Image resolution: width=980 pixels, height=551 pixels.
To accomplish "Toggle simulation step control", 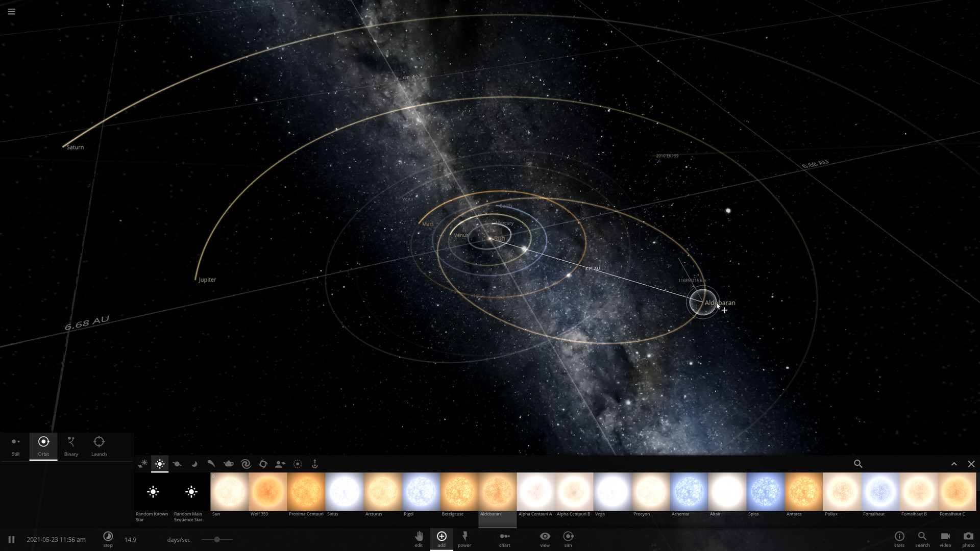I will [x=107, y=540].
